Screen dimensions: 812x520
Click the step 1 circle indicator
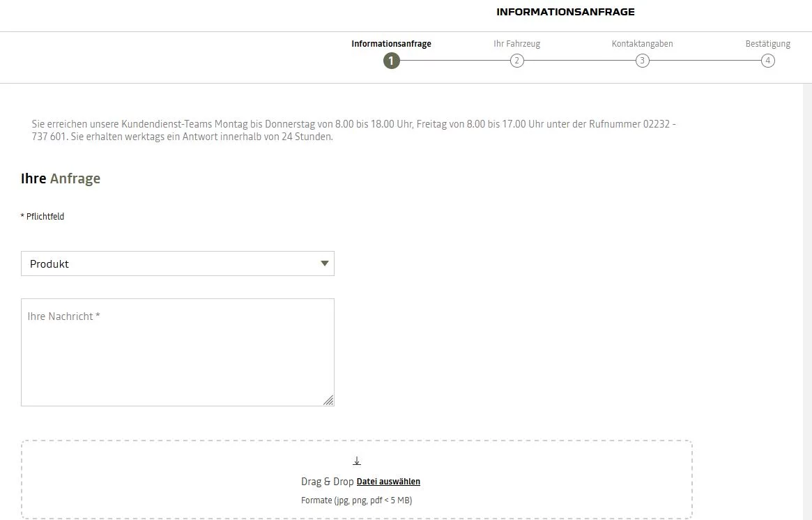391,61
